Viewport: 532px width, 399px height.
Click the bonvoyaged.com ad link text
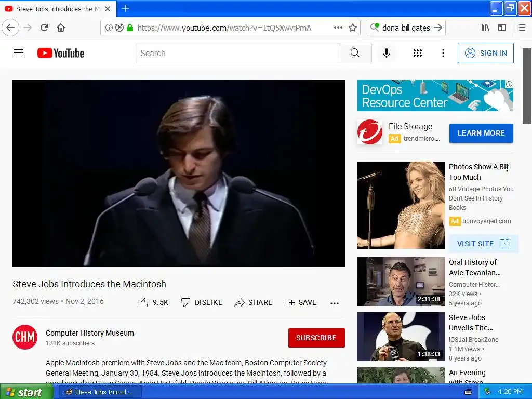click(x=486, y=221)
